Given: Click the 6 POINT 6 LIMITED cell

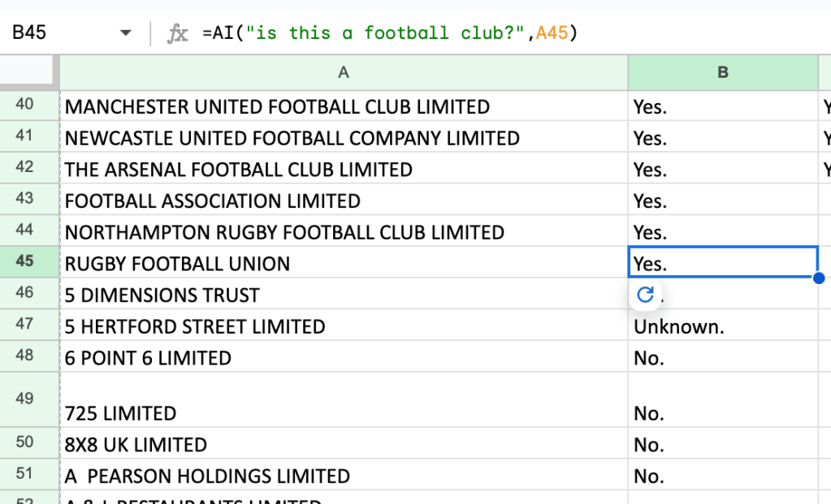Looking at the screenshot, I should click(x=344, y=356).
